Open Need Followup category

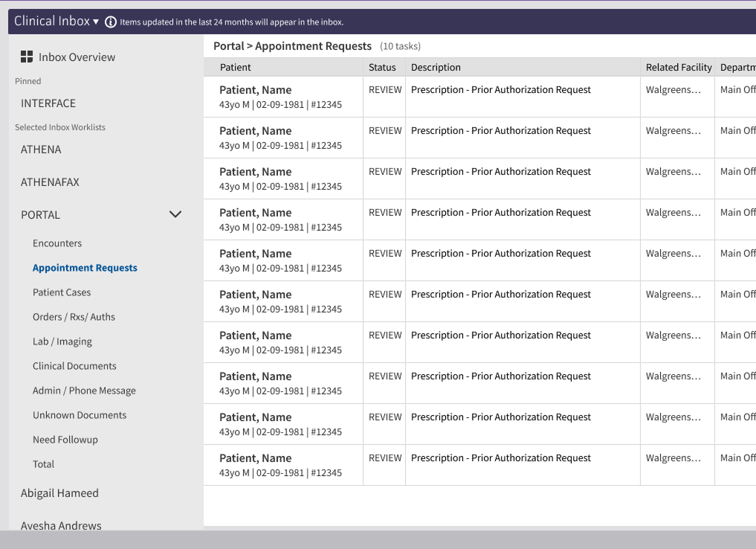65,440
